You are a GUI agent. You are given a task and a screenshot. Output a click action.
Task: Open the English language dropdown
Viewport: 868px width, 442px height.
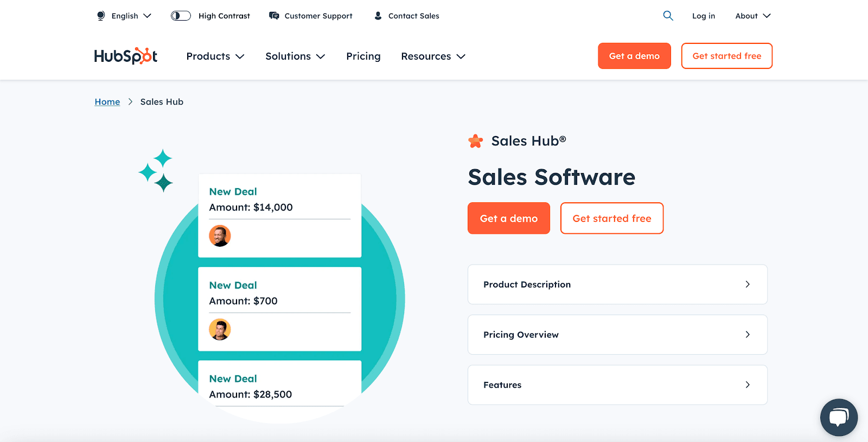(x=131, y=16)
